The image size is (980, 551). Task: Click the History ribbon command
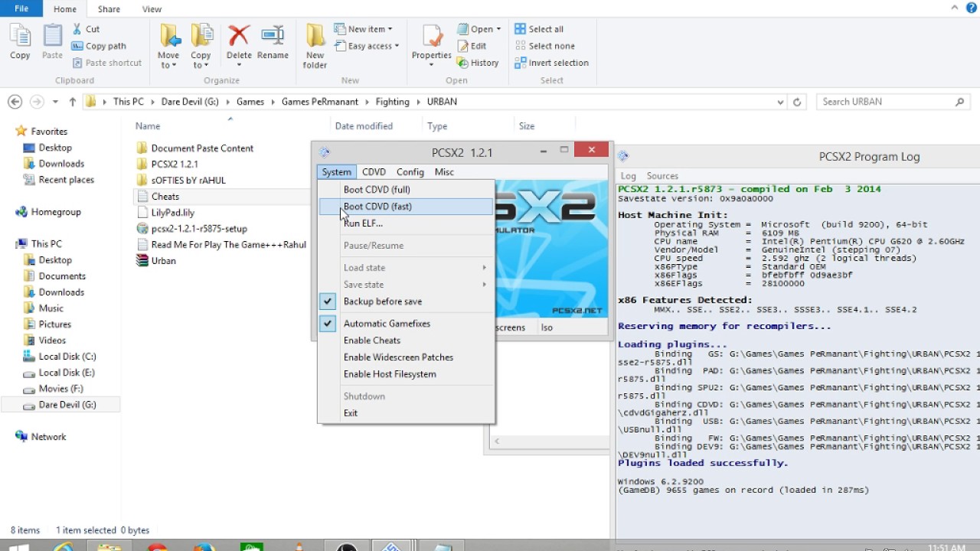pyautogui.click(x=479, y=63)
